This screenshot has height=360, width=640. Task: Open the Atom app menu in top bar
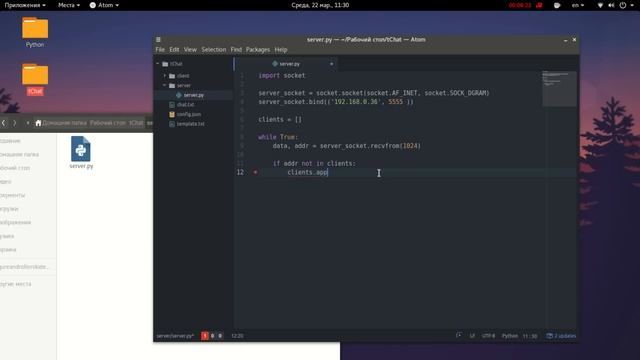pos(104,5)
